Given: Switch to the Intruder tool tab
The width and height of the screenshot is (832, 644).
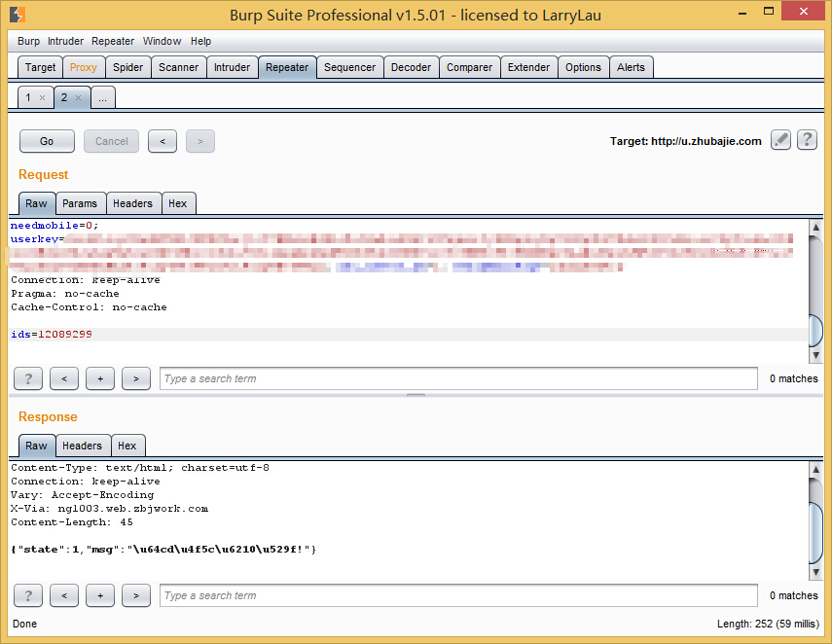Looking at the screenshot, I should click(x=232, y=67).
